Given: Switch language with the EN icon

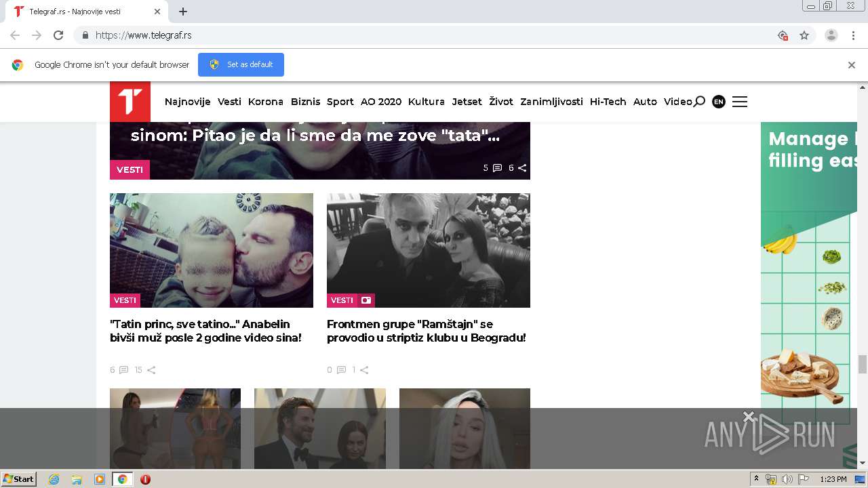Looking at the screenshot, I should 719,102.
